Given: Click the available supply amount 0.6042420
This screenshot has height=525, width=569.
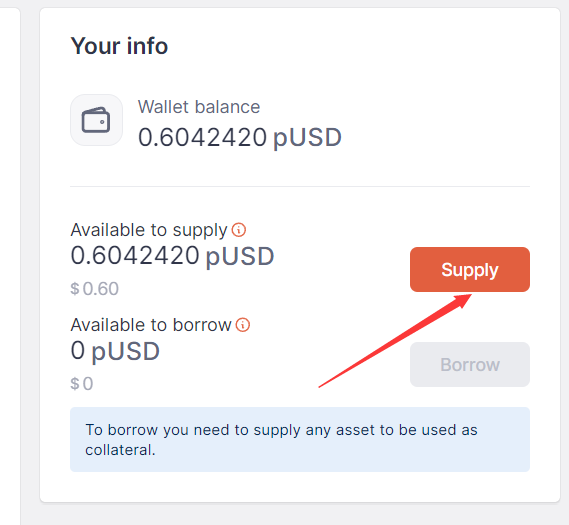Looking at the screenshot, I should click(x=135, y=255).
